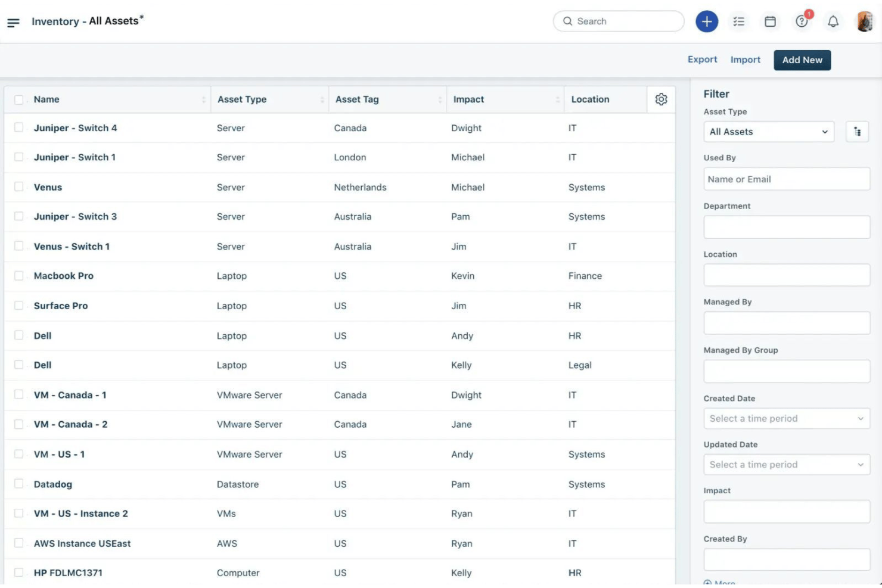Click the Jane impact cell
Viewport: 882px width, 588px height.
click(x=461, y=425)
